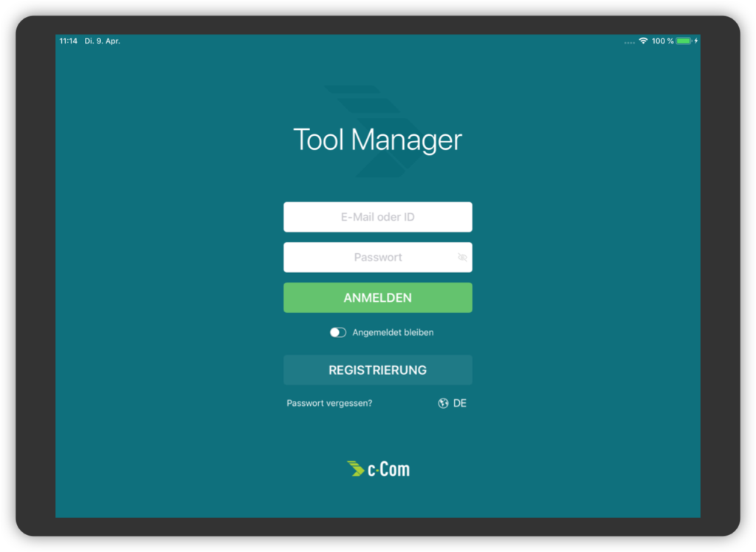Viewport: 756px width, 552px height.
Task: Follow the 'Passwort vergessen?' link
Action: [x=329, y=404]
